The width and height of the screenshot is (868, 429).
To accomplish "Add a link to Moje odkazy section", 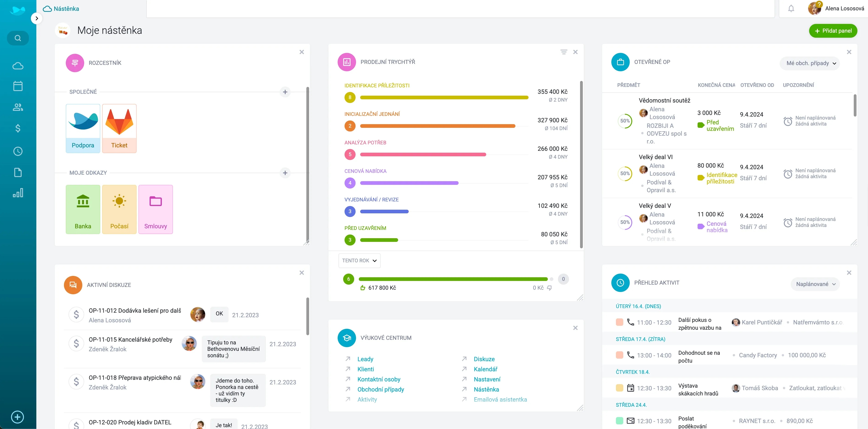I will (x=285, y=173).
